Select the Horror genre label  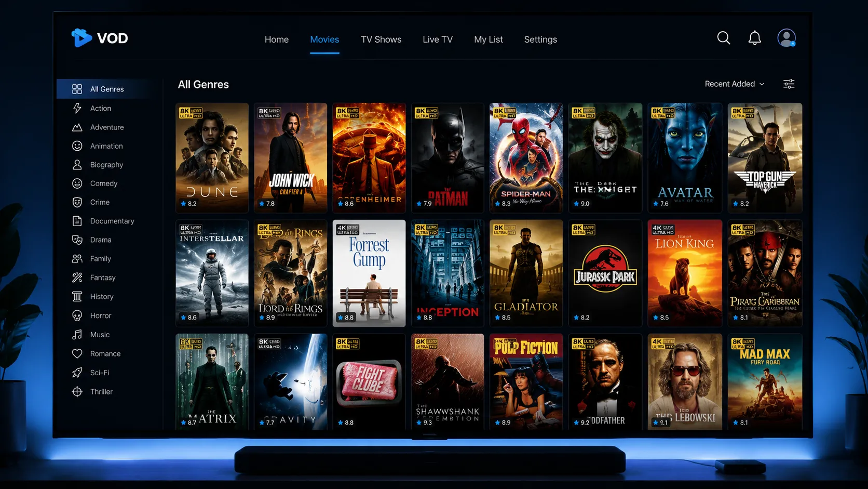[x=101, y=315]
